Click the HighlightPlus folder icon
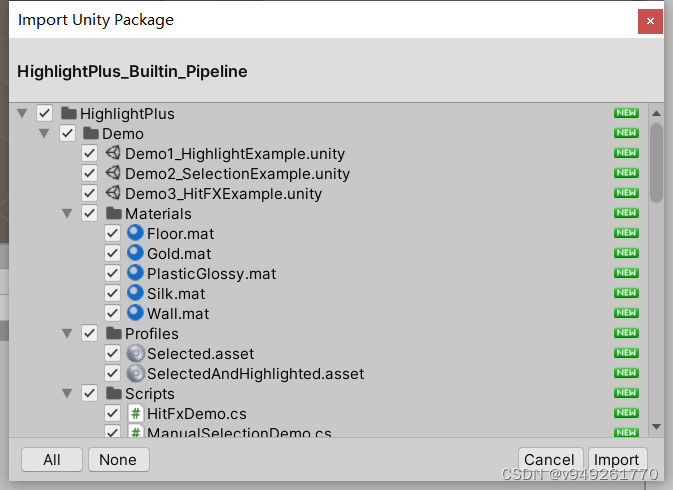The height and width of the screenshot is (490, 673). click(x=69, y=114)
